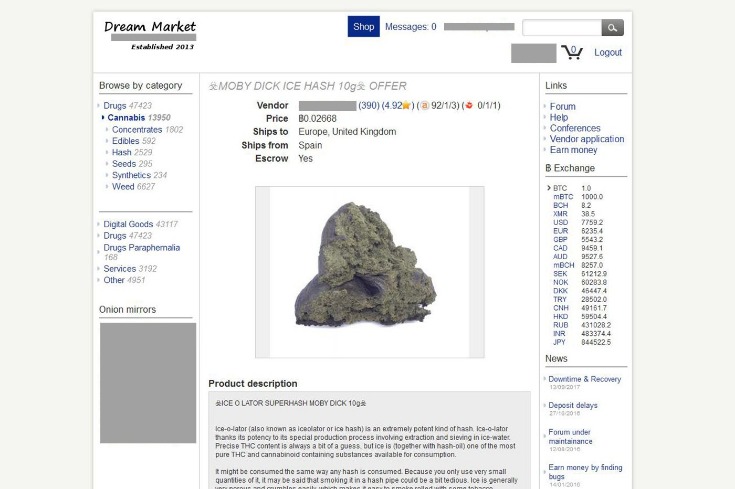The height and width of the screenshot is (489, 735).
Task: Open the Drugs 47423 category above Cannabis
Action: pos(128,105)
